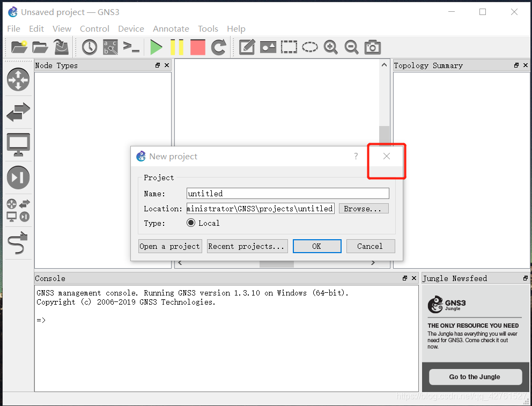Toggle show interface labels icon

[x=110, y=47]
